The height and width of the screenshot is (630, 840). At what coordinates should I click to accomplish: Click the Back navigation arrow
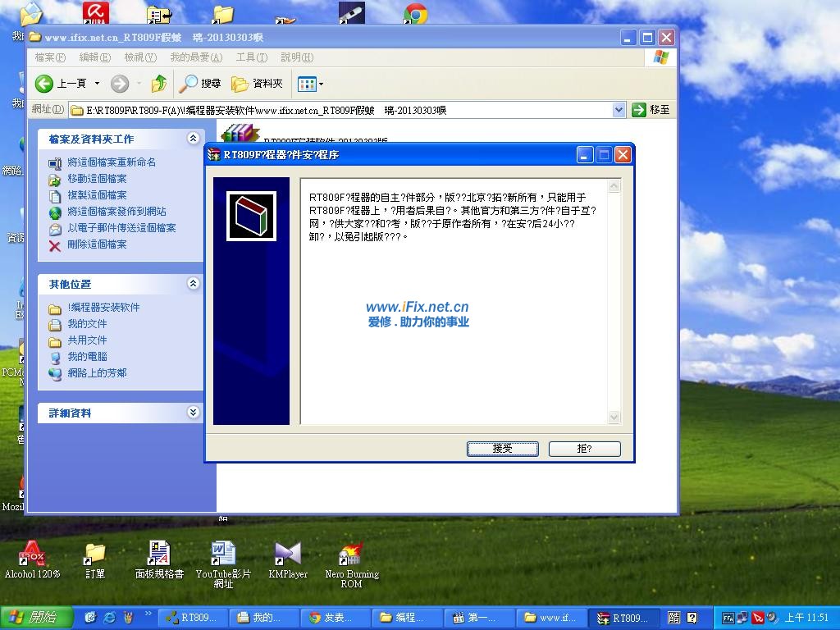click(x=43, y=84)
